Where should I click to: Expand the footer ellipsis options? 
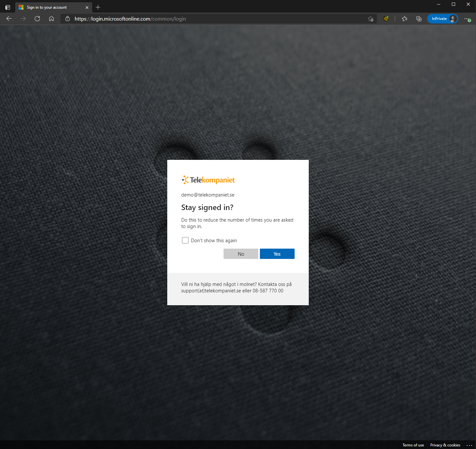tap(469, 445)
